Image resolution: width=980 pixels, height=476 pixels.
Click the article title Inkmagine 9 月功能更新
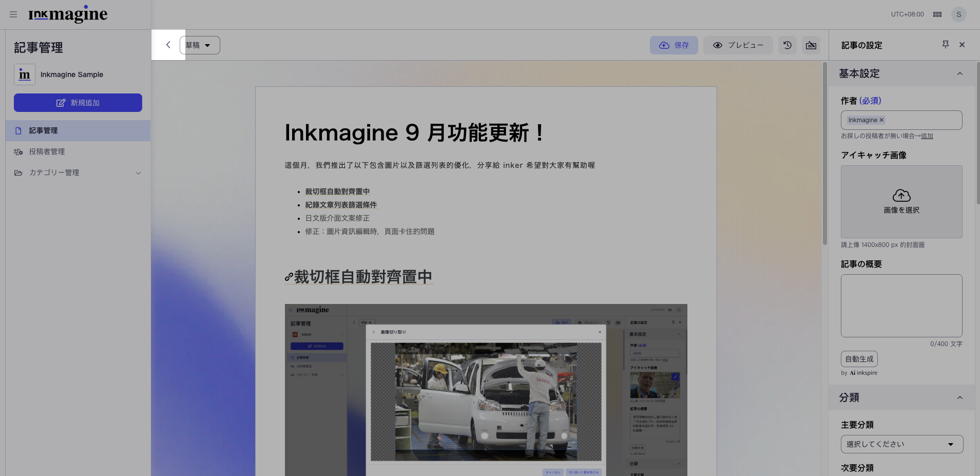click(414, 132)
